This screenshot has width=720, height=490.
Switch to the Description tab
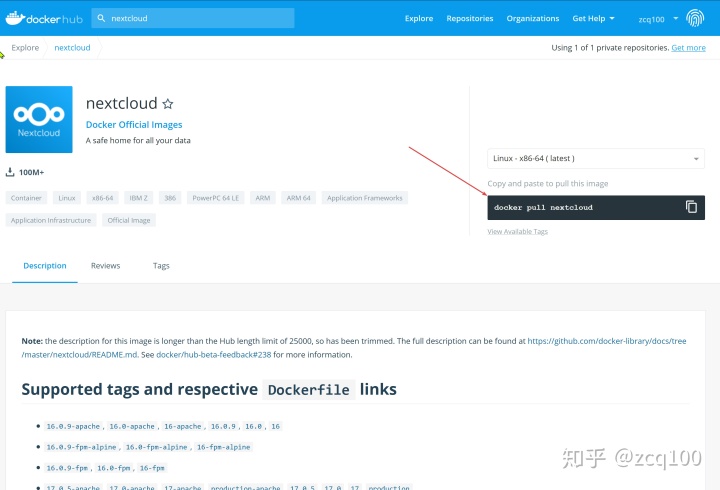pyautogui.click(x=45, y=266)
